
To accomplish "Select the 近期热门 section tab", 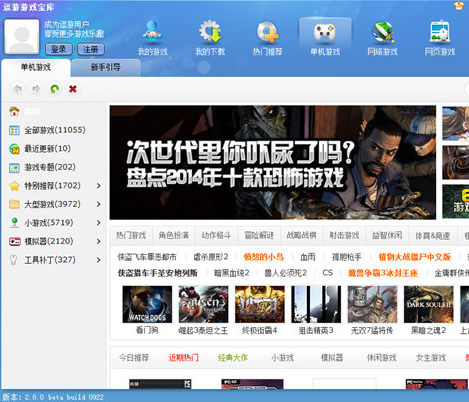I will coord(184,358).
